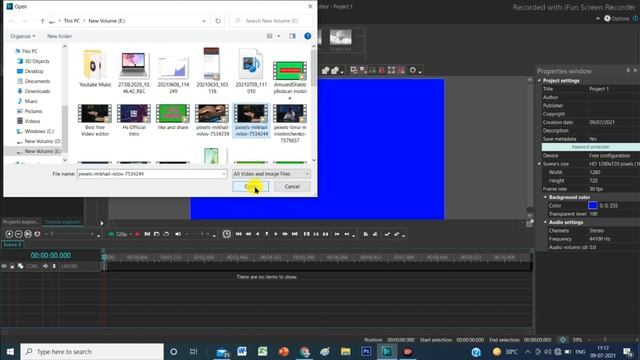Toggle the preview pane icon
The height and width of the screenshot is (360, 640).
pyautogui.click(x=292, y=36)
